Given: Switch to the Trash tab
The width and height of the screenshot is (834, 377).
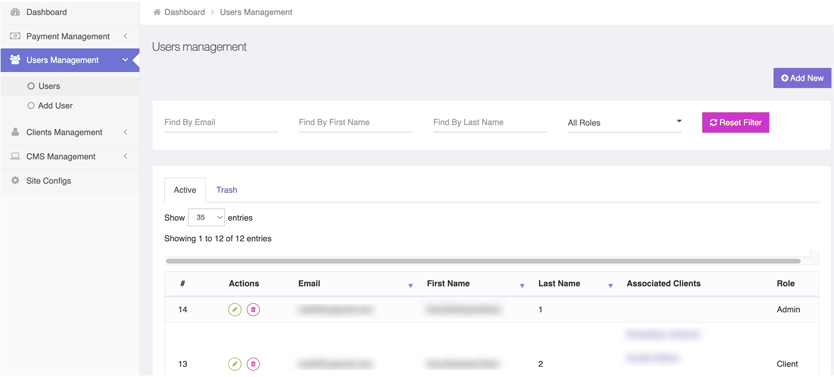Looking at the screenshot, I should tap(227, 190).
